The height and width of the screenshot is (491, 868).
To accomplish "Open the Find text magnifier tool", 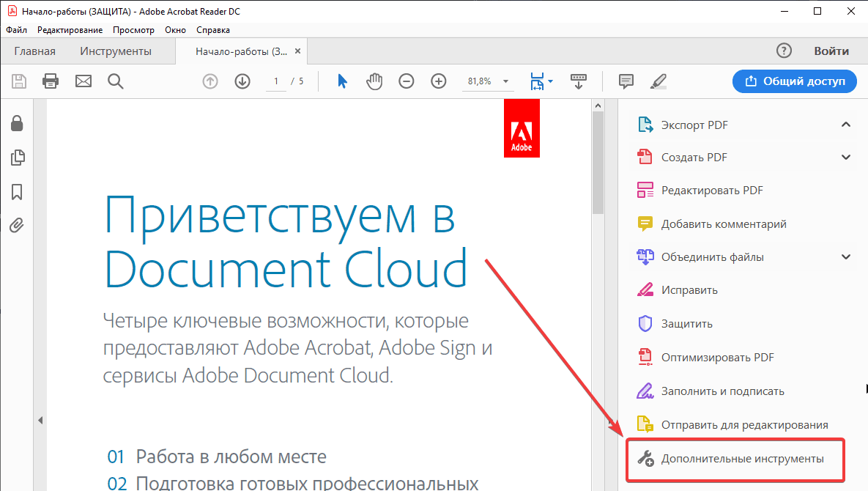I will 115,81.
